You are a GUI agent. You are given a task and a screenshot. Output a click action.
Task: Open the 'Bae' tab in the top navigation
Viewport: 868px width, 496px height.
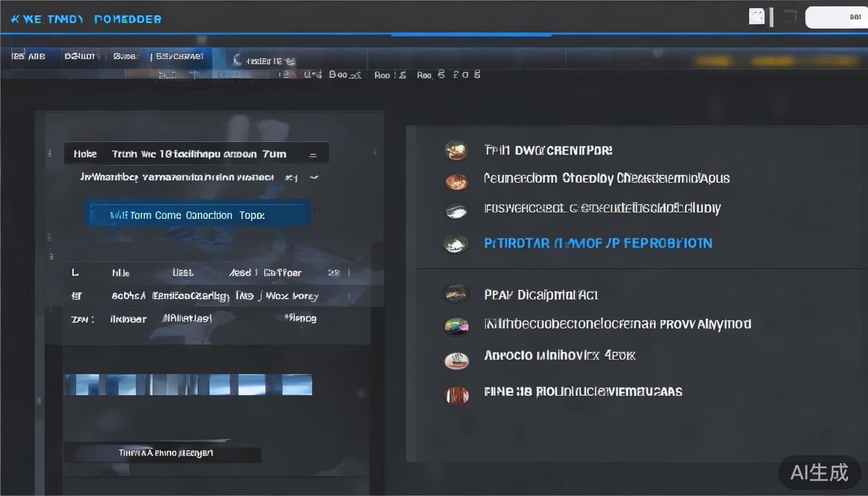pyautogui.click(x=125, y=57)
